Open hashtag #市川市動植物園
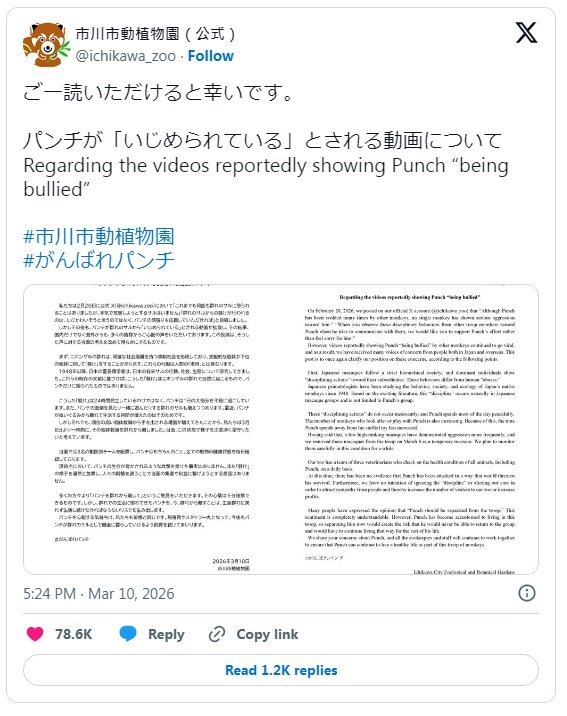This screenshot has height=716, width=567. (x=99, y=237)
